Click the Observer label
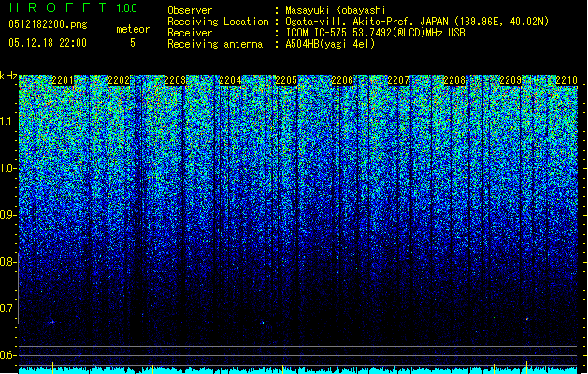The width and height of the screenshot is (588, 374). pyautogui.click(x=190, y=10)
